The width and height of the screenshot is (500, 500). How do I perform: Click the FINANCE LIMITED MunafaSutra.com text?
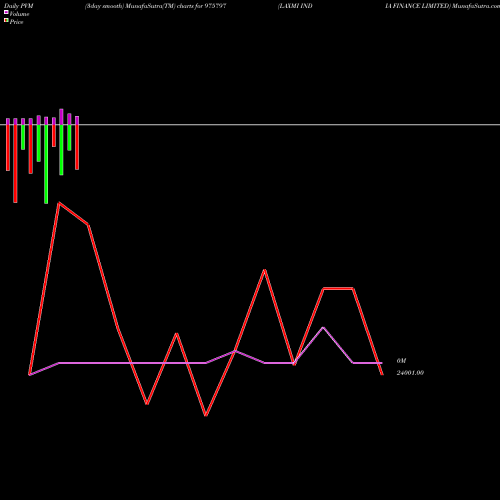click(x=445, y=6)
